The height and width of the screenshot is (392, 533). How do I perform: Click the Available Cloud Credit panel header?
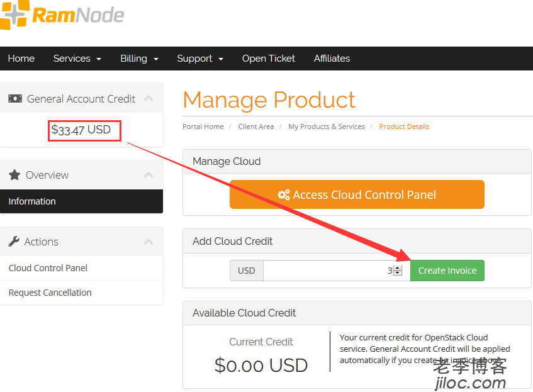click(357, 313)
